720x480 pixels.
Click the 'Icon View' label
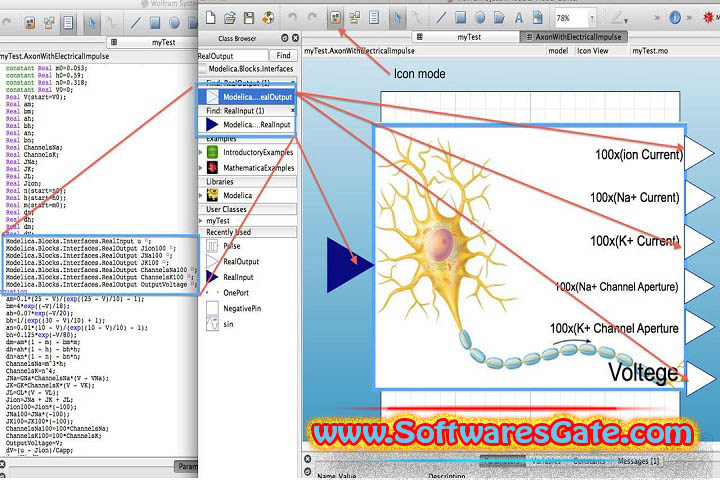click(x=592, y=51)
